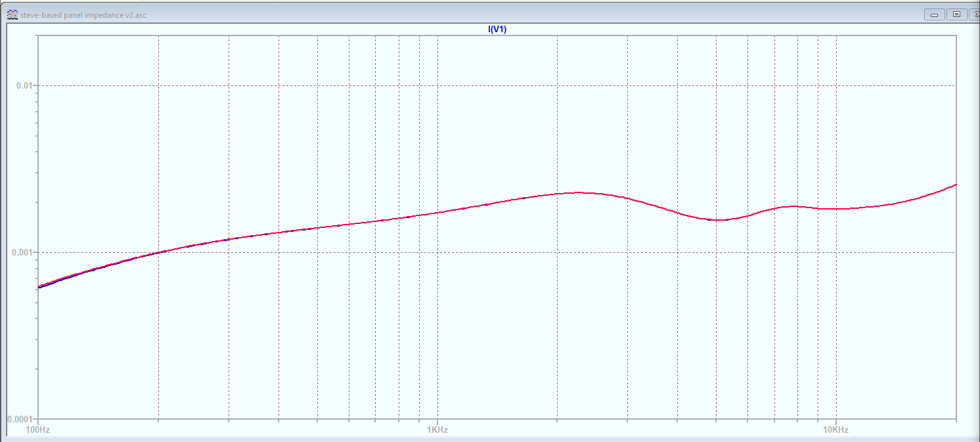980x442 pixels.
Task: Close the waveform window
Action: (973, 14)
